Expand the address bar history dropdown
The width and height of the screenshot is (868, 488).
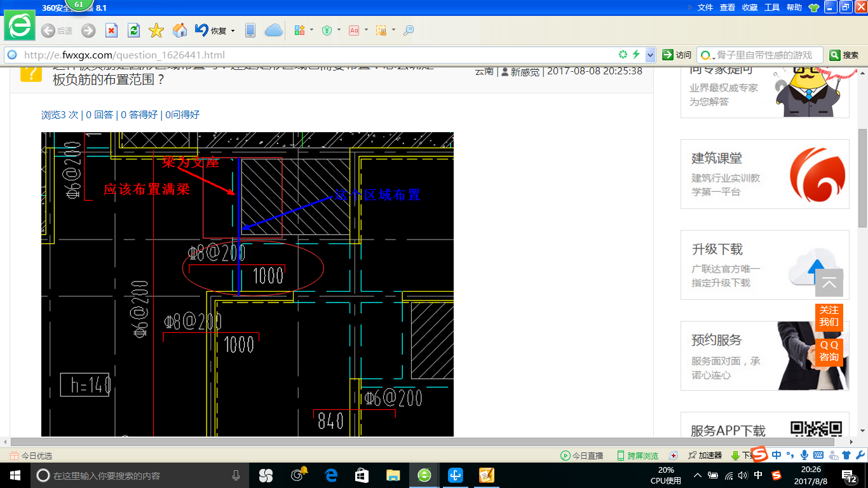[650, 55]
